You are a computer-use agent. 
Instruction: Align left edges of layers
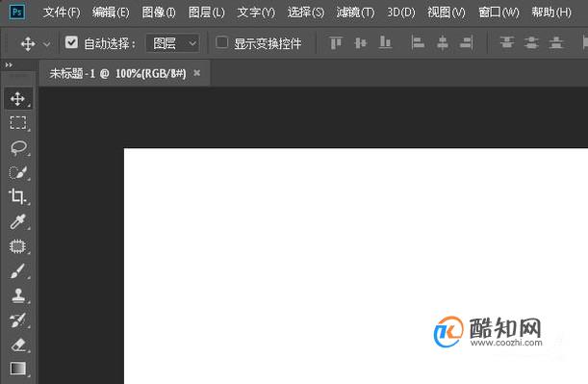pos(418,42)
